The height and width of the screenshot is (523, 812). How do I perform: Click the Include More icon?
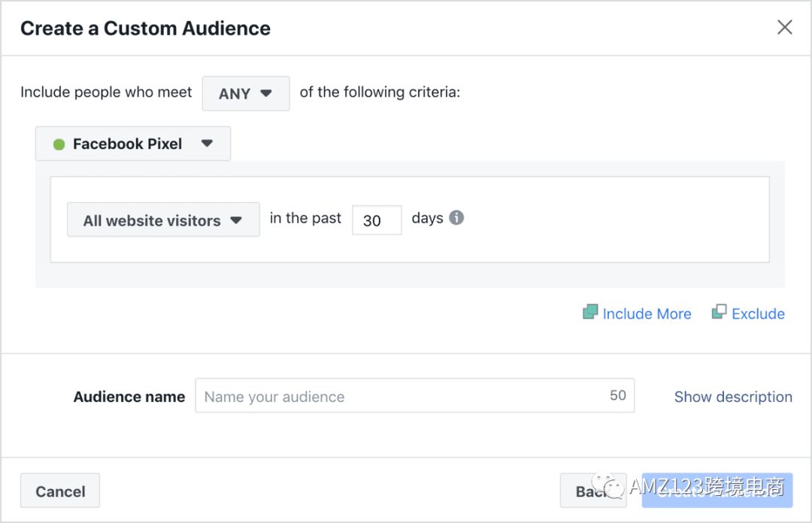[590, 312]
